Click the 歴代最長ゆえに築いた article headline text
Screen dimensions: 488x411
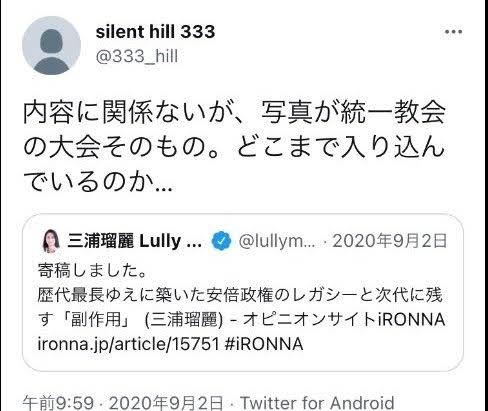tap(240, 295)
